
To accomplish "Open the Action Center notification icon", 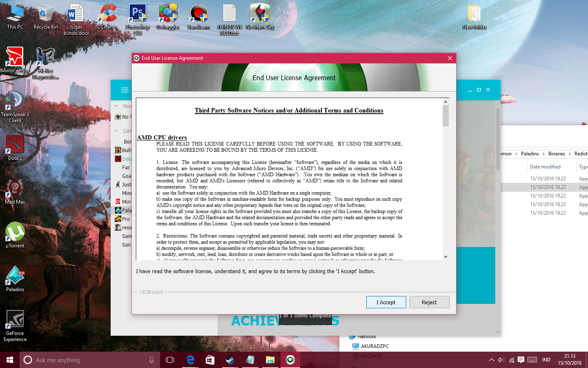I will [x=521, y=360].
